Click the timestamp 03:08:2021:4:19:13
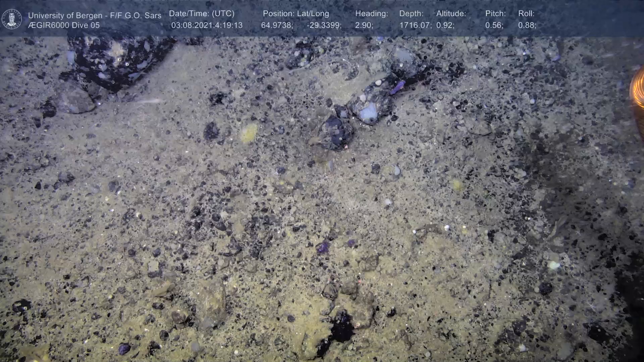 (x=207, y=25)
